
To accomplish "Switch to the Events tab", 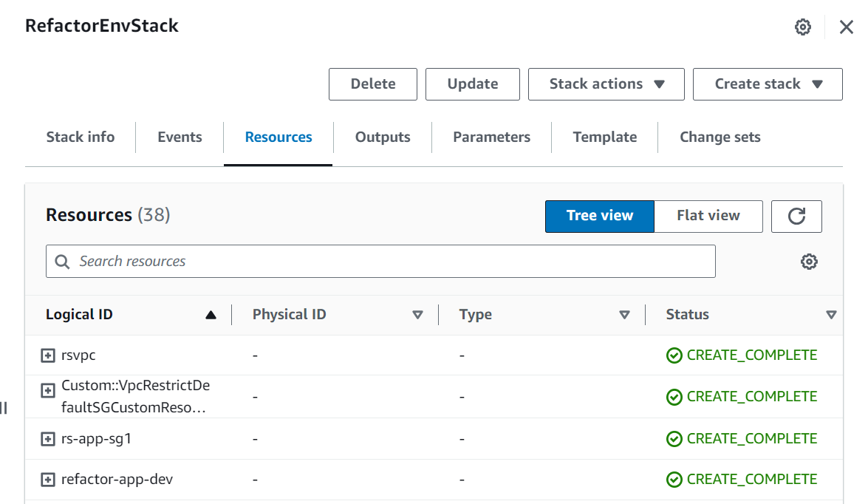I will [179, 137].
